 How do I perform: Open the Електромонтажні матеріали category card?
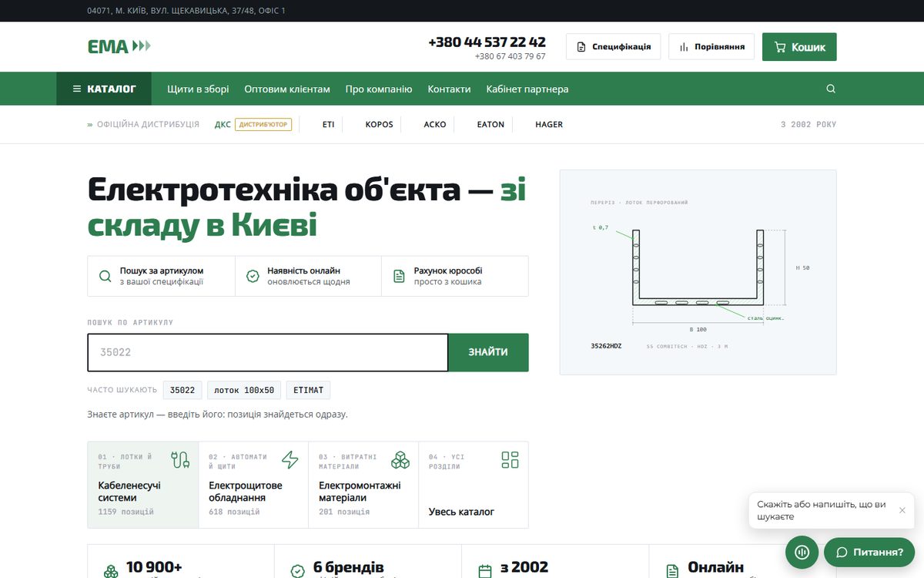point(363,485)
